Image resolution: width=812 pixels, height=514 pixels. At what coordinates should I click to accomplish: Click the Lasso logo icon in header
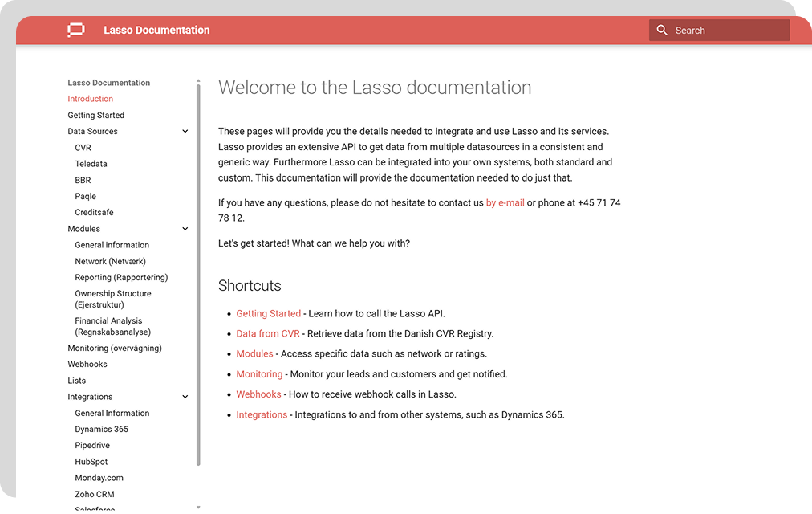pos(76,31)
